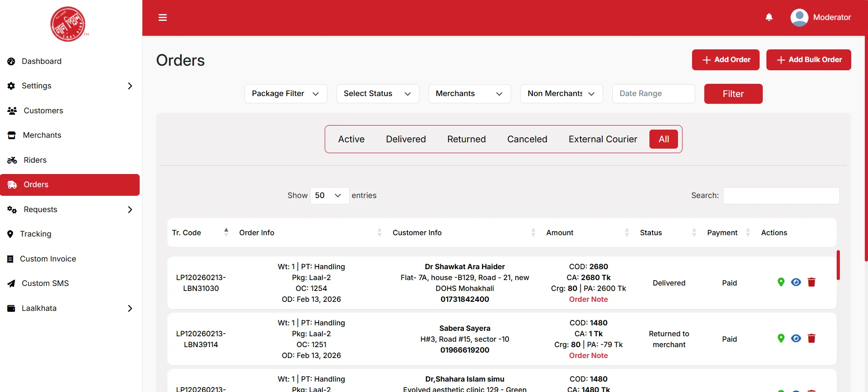Click the Customers people icon
The width and height of the screenshot is (868, 392).
[x=12, y=111]
